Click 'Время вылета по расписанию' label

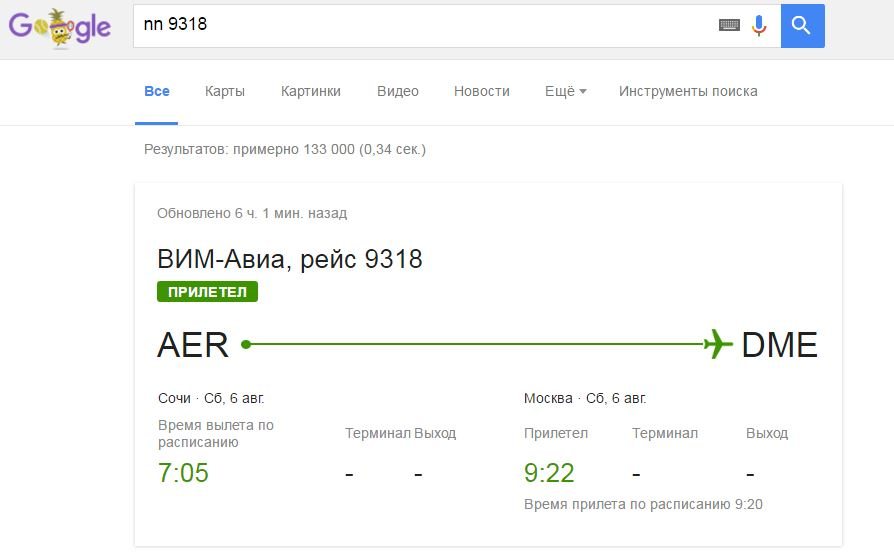216,434
